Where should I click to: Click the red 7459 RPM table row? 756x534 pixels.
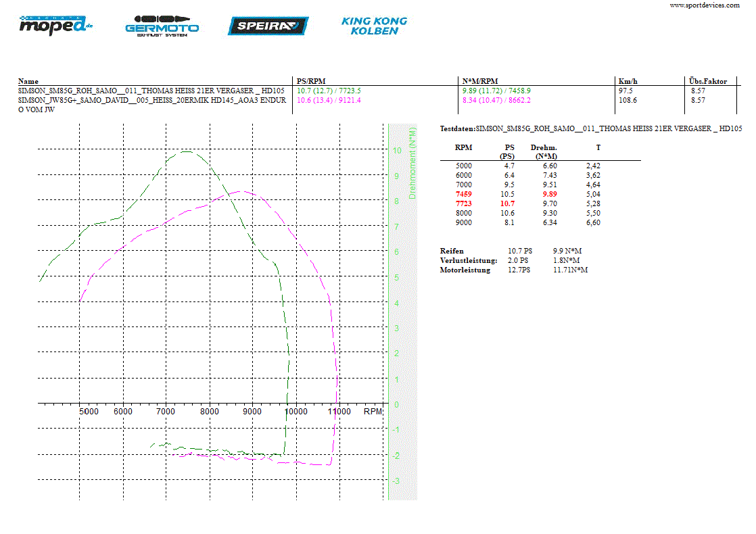pos(464,194)
